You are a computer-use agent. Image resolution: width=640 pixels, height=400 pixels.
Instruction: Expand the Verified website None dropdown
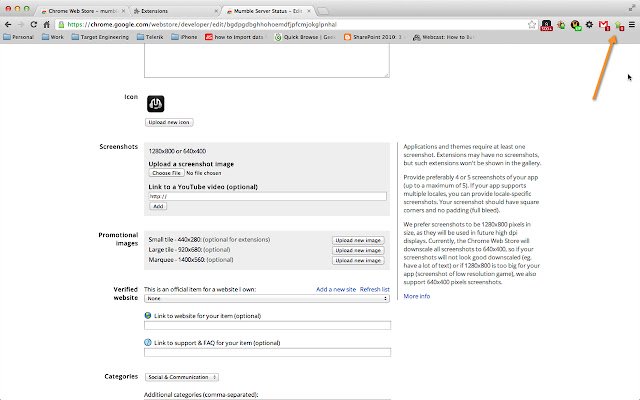pyautogui.click(x=267, y=298)
